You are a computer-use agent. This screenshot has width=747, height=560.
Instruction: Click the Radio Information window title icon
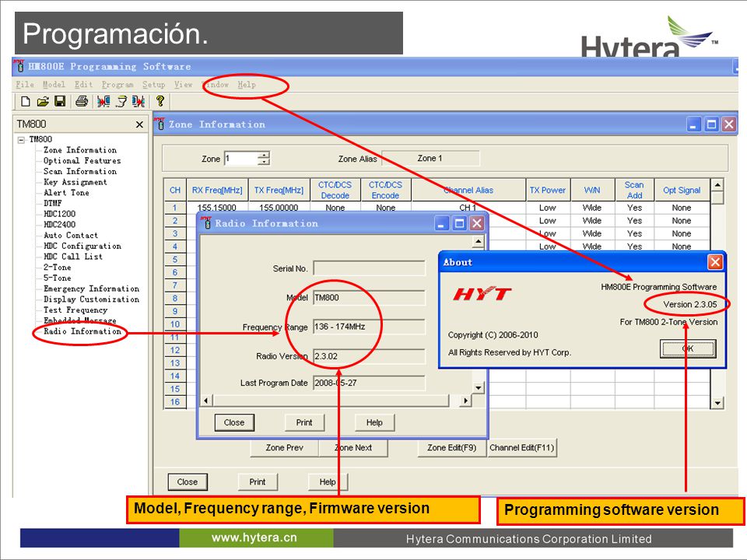205,222
